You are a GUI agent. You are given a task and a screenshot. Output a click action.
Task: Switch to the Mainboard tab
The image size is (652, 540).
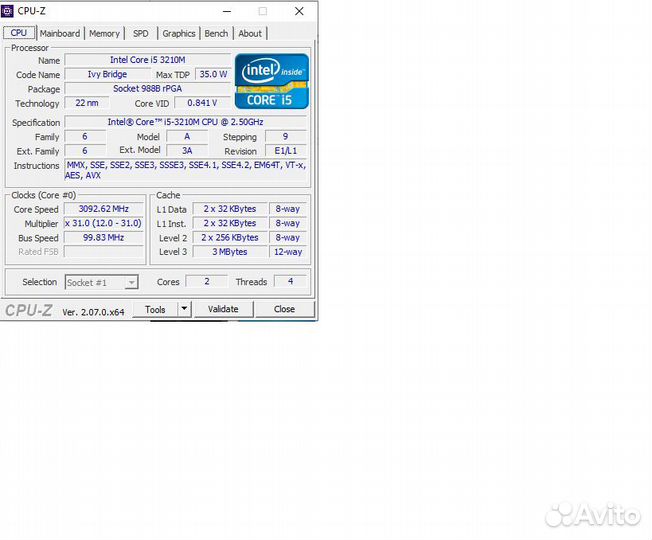point(60,33)
